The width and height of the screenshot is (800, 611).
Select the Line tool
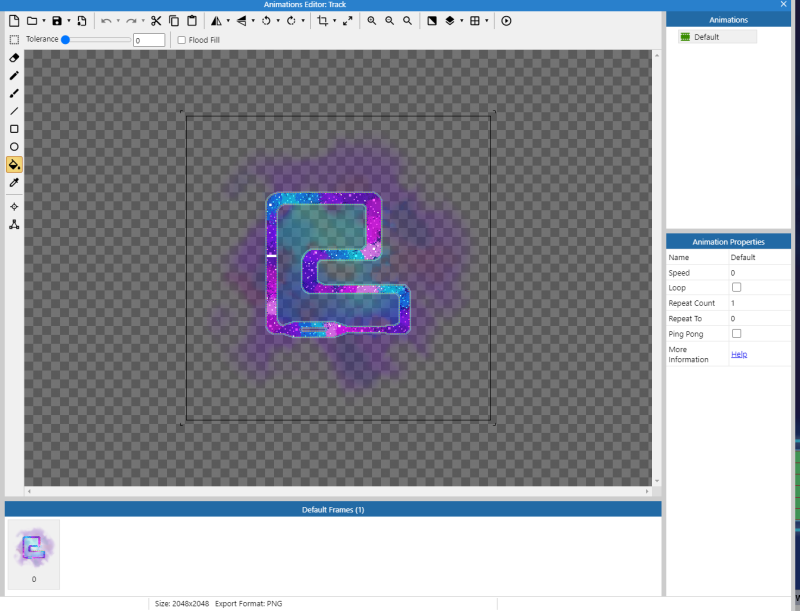click(x=14, y=111)
